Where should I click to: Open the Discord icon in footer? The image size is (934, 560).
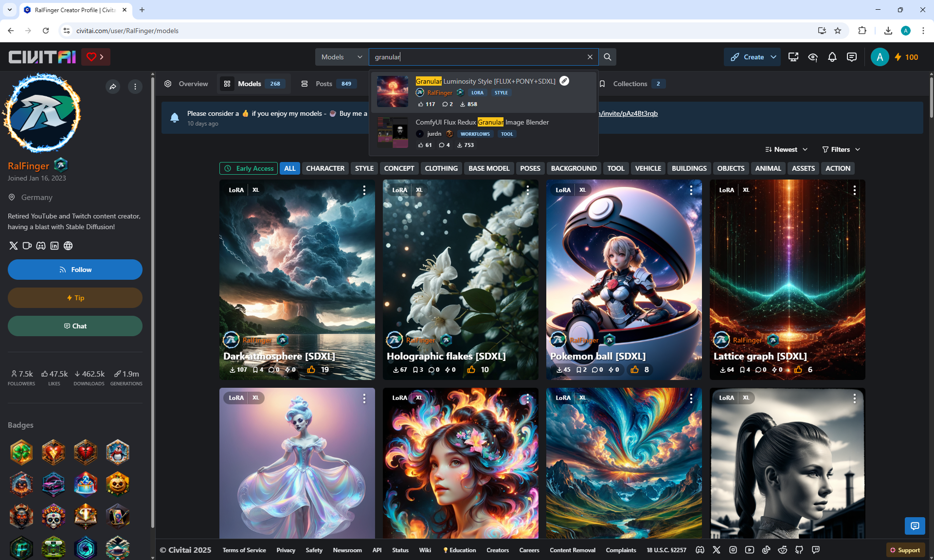point(700,550)
